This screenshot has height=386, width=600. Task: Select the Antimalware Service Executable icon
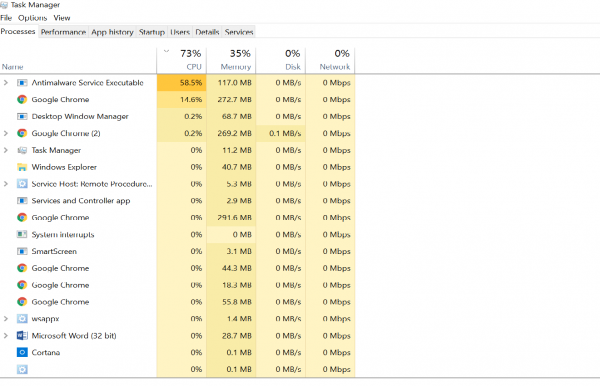(22, 83)
